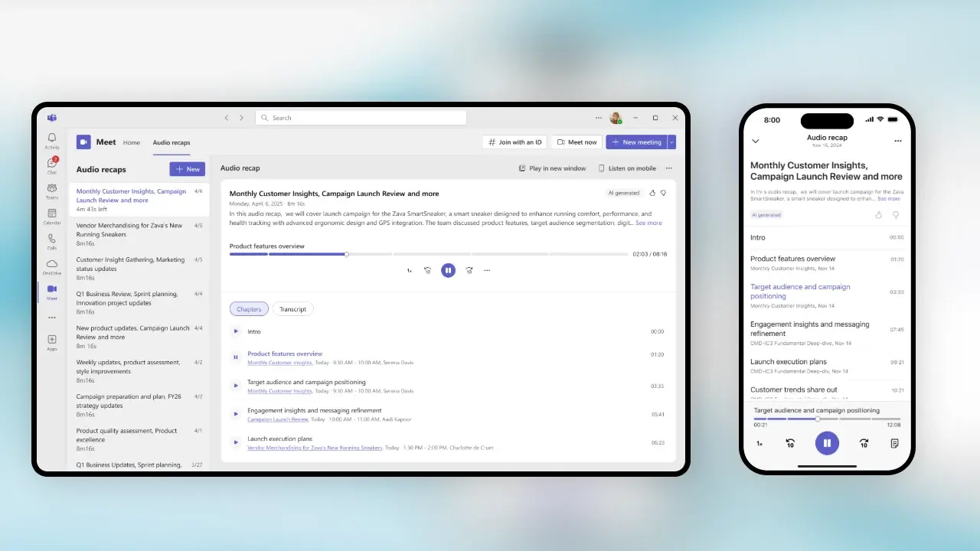Open Apps from the sidebar
Viewport: 980px width, 551px height.
tap(52, 342)
